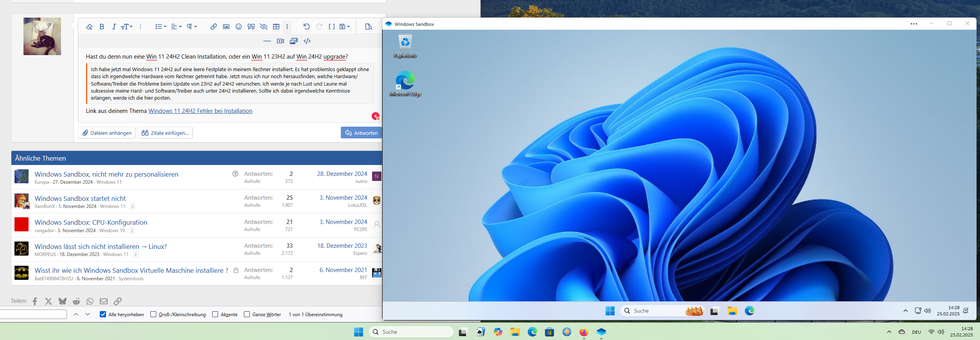Share thread on Bluesky
Image resolution: width=980 pixels, height=340 pixels.
pos(62,301)
